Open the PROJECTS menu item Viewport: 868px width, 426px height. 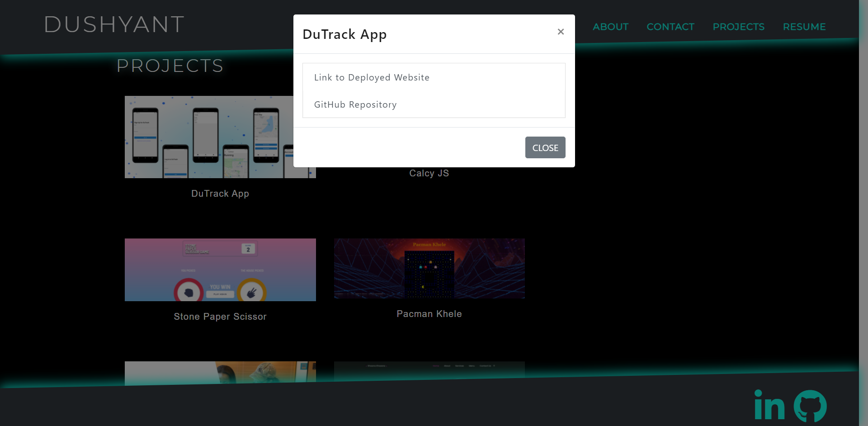click(738, 27)
